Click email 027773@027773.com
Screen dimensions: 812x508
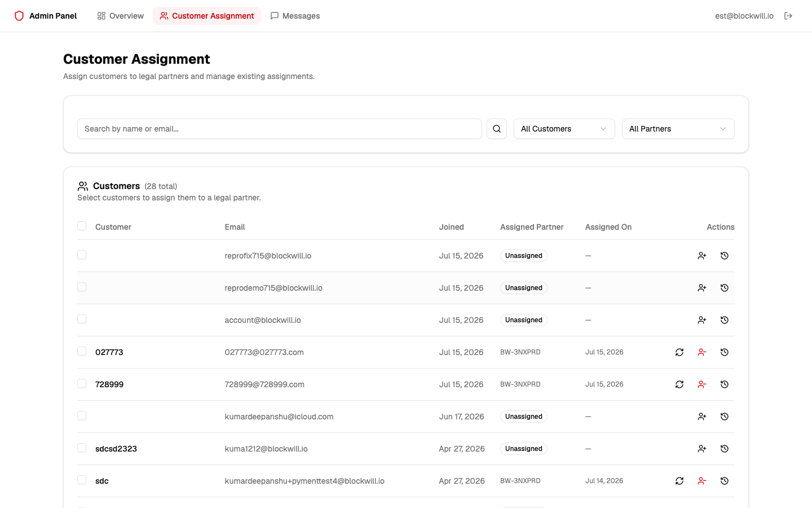click(264, 352)
